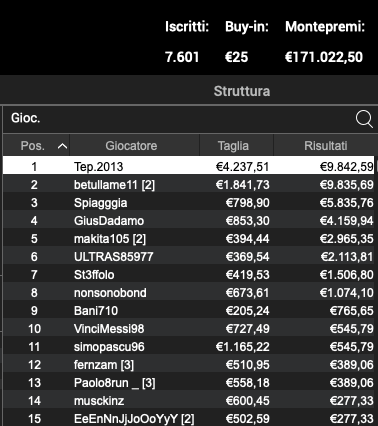The image size is (378, 426).
Task: Select player simopascu96 row
Action: pyautogui.click(x=189, y=346)
